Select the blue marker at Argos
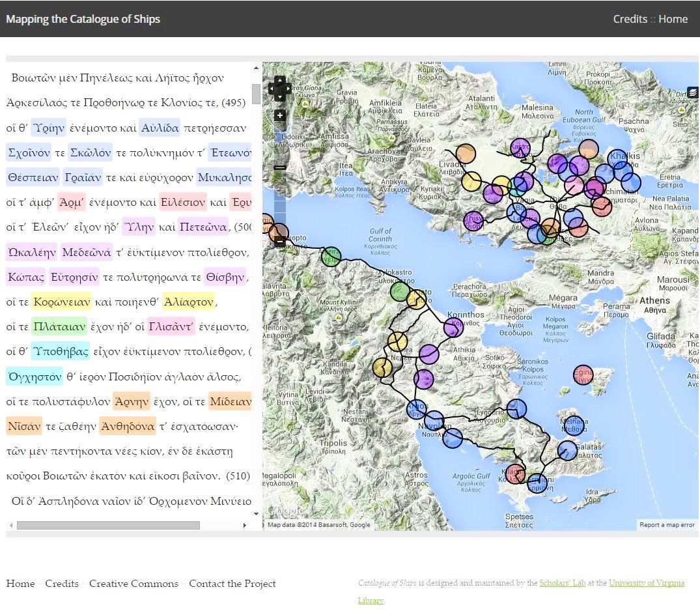 point(417,410)
